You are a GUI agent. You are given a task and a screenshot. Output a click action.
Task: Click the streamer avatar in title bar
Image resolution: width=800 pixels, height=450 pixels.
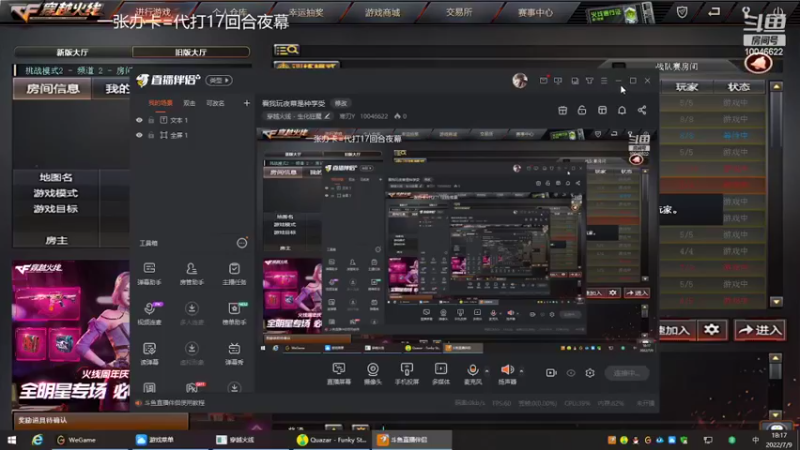point(520,81)
